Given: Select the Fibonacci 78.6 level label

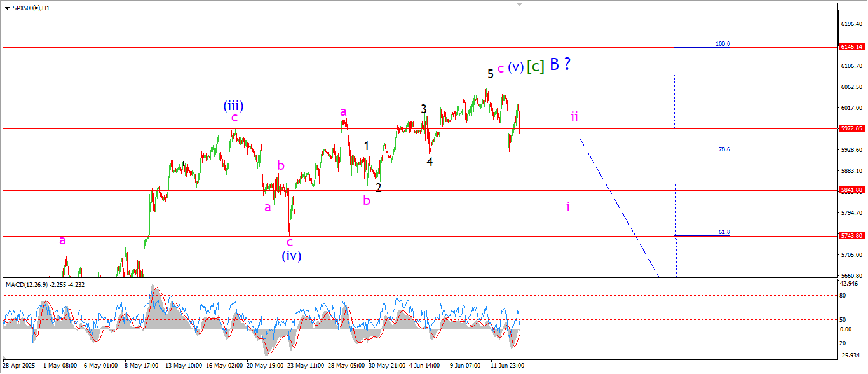Looking at the screenshot, I should [x=724, y=149].
